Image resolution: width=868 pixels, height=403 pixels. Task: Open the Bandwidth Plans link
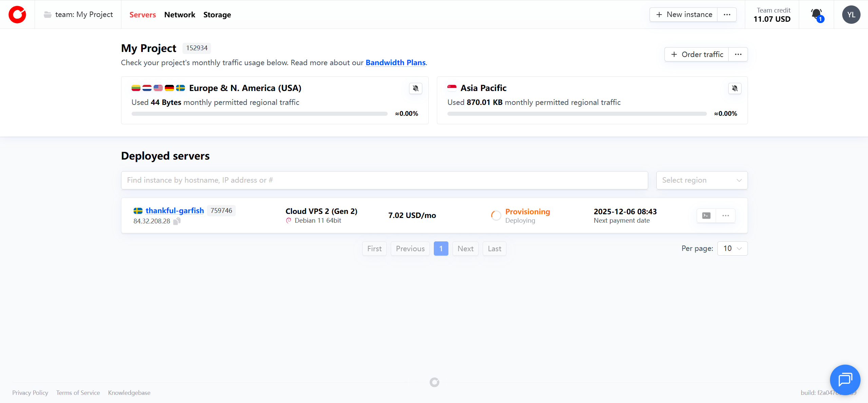[396, 62]
